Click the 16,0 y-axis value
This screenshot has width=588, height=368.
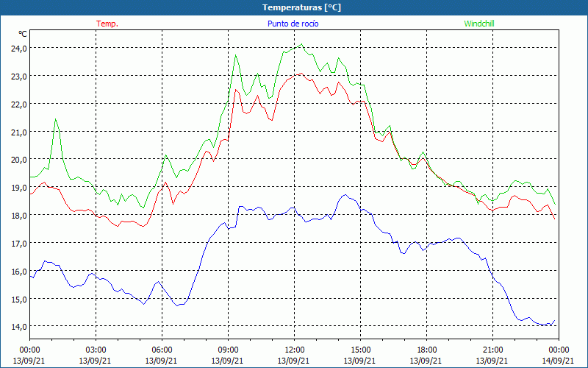pos(19,271)
